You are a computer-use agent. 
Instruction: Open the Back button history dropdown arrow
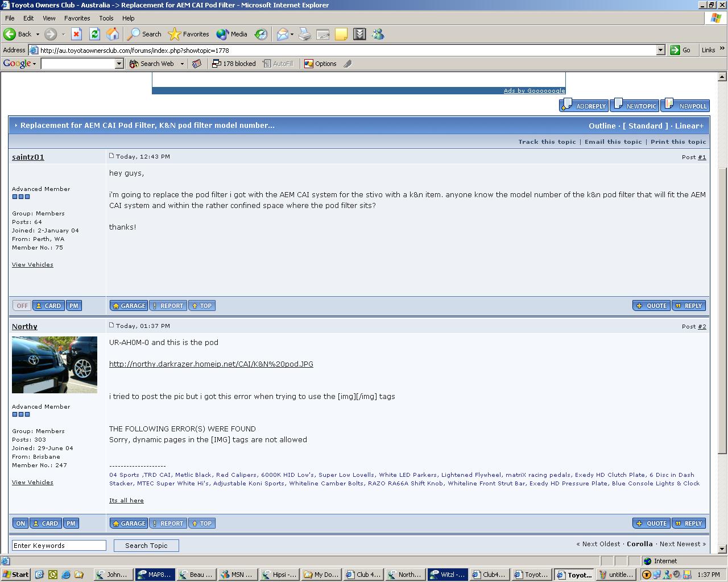point(38,34)
